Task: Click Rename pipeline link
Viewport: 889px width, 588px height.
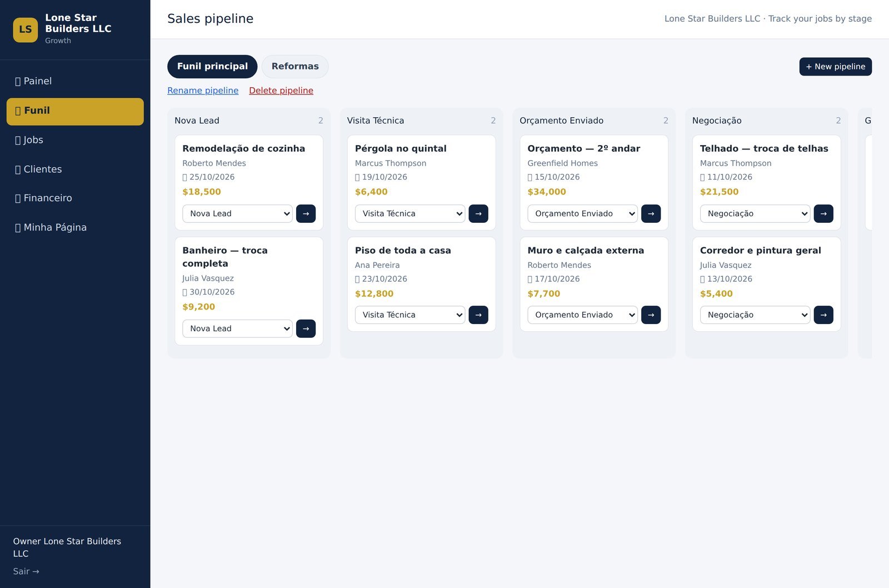Action: pyautogui.click(x=203, y=91)
